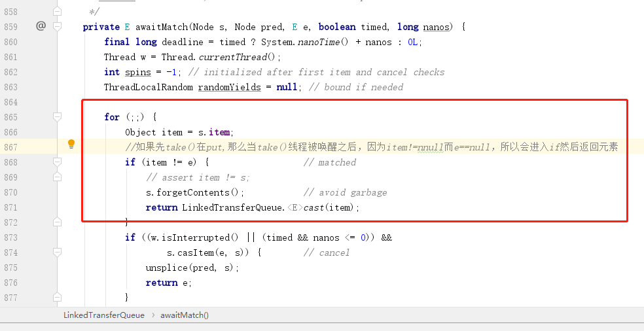Click cast(item) on line 871

pos(328,207)
